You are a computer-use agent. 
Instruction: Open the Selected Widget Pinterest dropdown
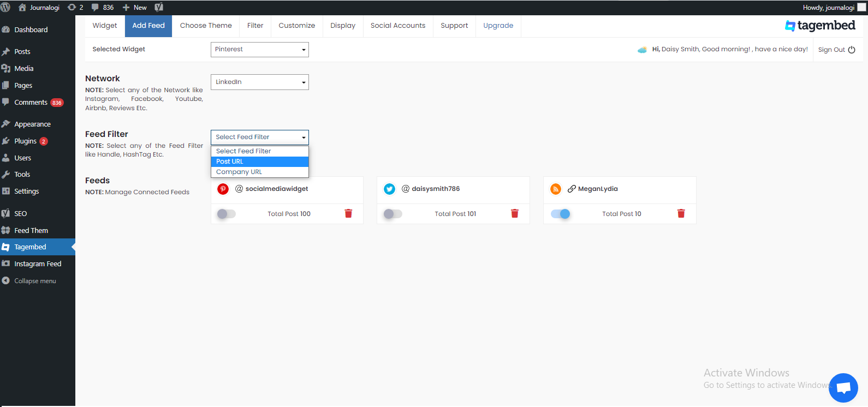(260, 50)
